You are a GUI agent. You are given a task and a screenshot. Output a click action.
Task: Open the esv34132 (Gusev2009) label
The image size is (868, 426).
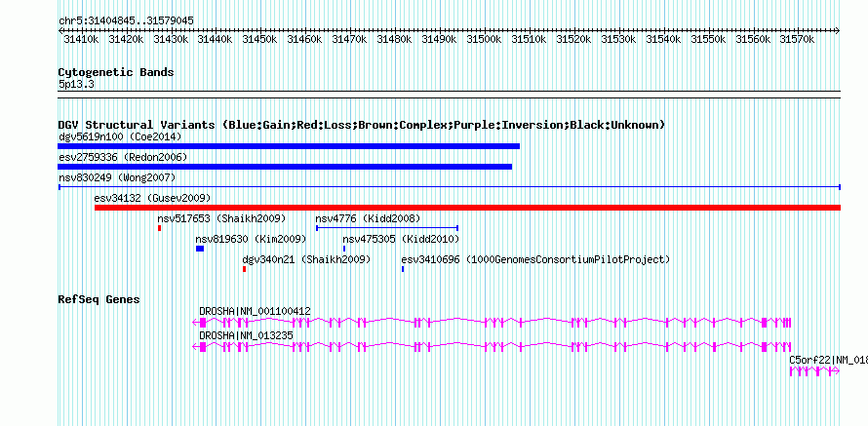(153, 198)
